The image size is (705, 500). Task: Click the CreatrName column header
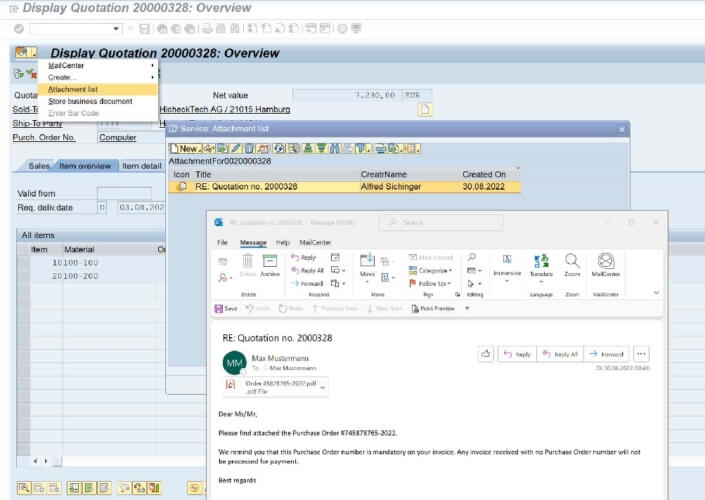coord(384,174)
